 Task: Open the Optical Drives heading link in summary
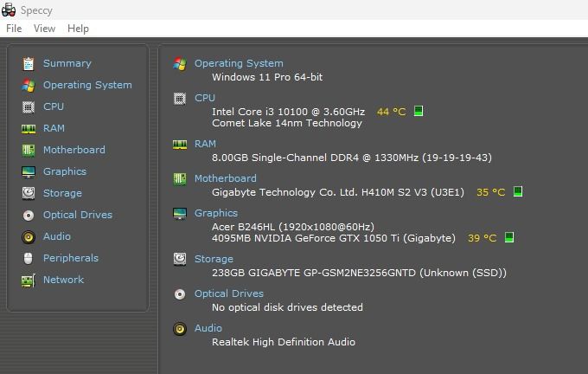[229, 293]
